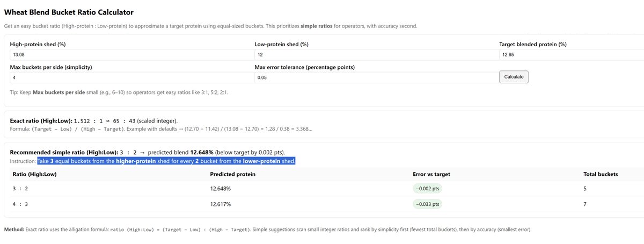Click the 'Total buckets' column header
This screenshot has width=644, height=244.
(x=601, y=174)
